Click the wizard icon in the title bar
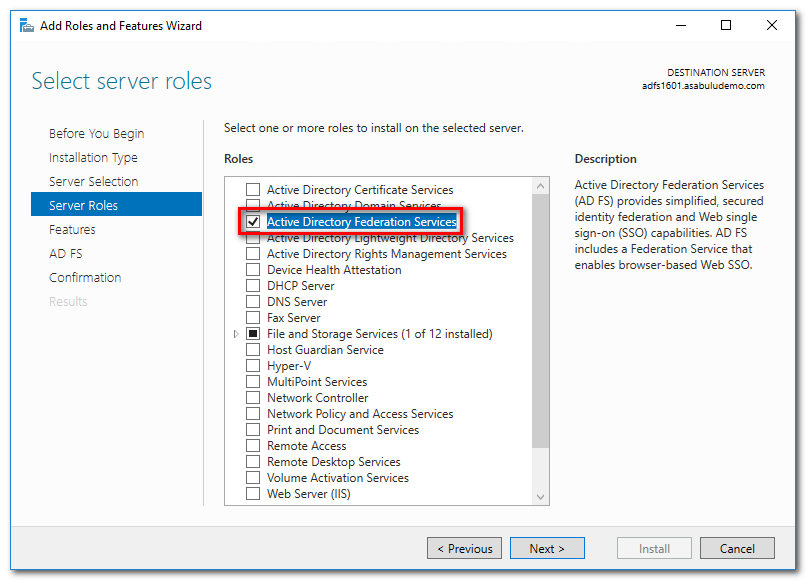The height and width of the screenshot is (581, 807). click(26, 25)
